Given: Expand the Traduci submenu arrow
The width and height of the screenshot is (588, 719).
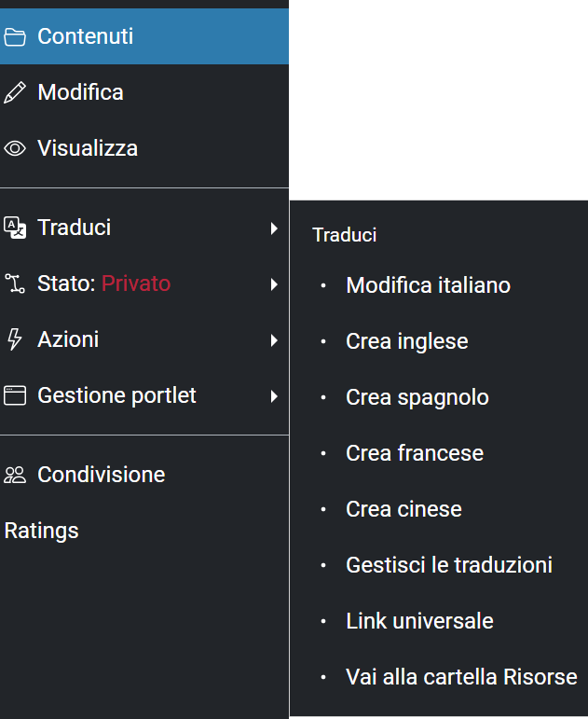Looking at the screenshot, I should pos(274,228).
